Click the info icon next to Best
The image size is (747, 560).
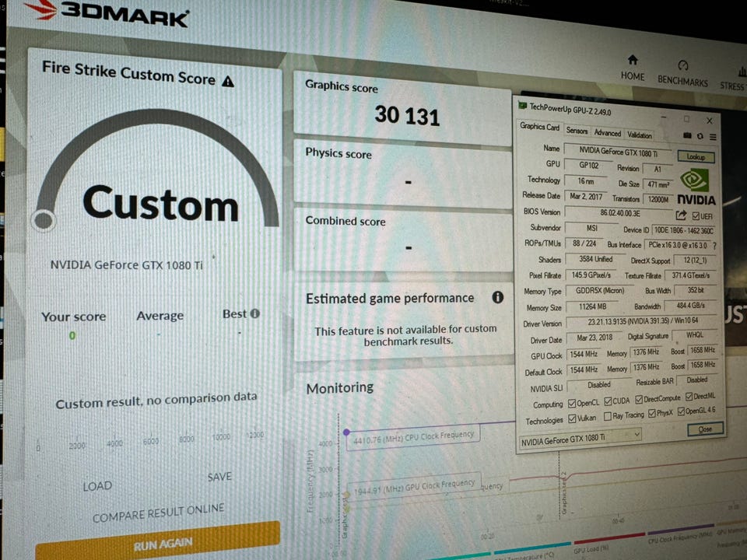[255, 313]
